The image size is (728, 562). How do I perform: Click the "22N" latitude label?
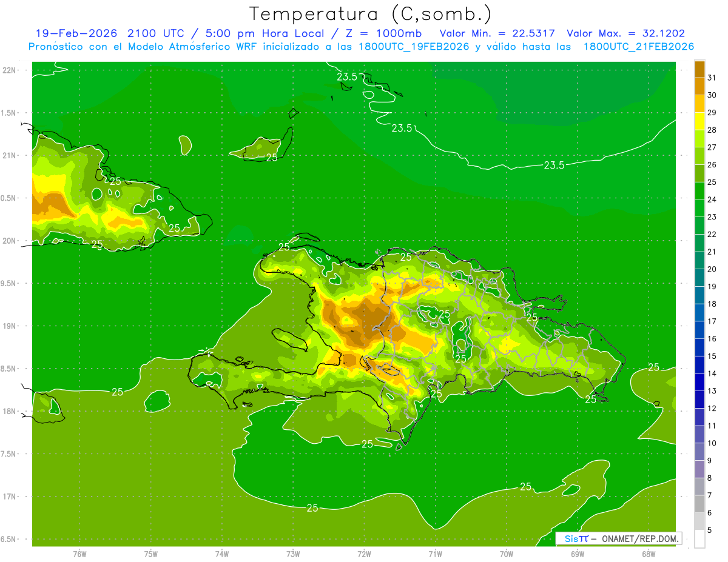click(9, 70)
